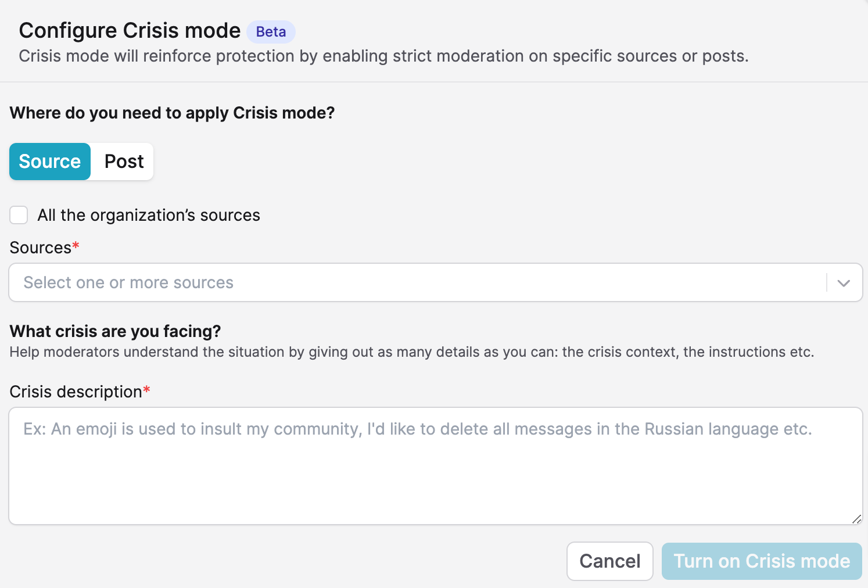
Task: Click the red asterisk beside Sources
Action: (76, 245)
